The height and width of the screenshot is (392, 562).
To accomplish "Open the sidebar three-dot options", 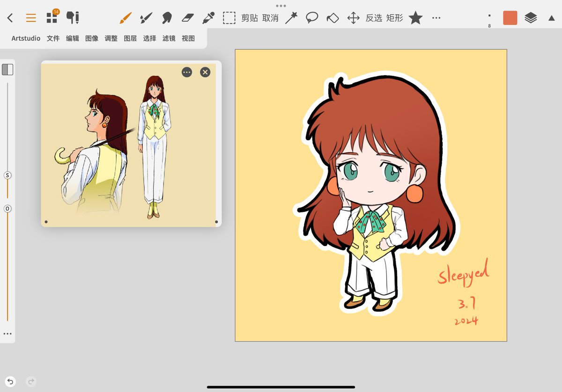I will (7, 334).
